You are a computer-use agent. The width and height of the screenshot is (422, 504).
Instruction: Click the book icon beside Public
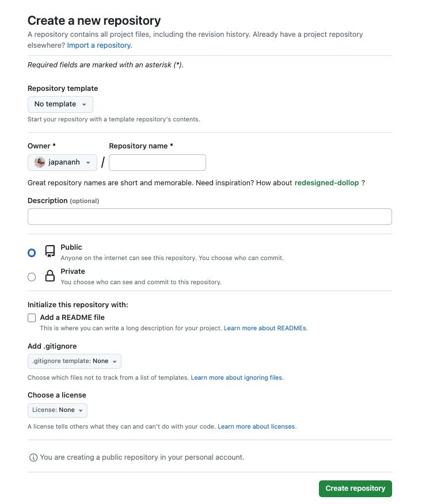coord(50,251)
